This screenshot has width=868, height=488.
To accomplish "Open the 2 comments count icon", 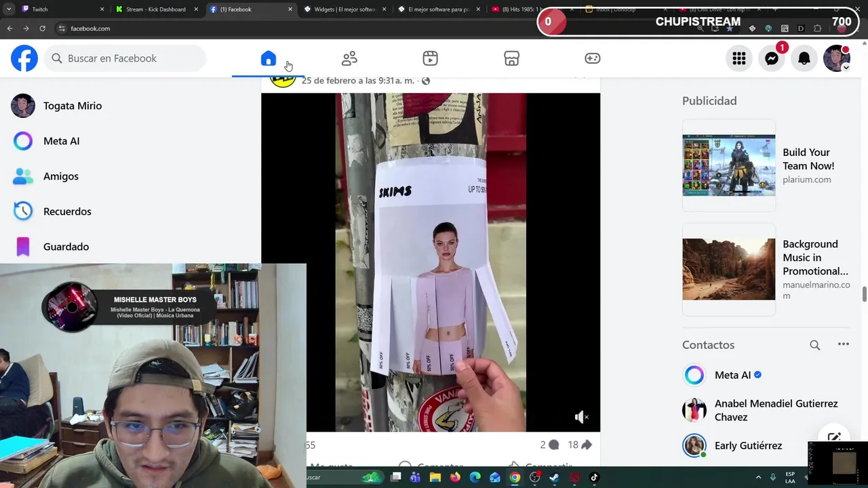I will (549, 445).
